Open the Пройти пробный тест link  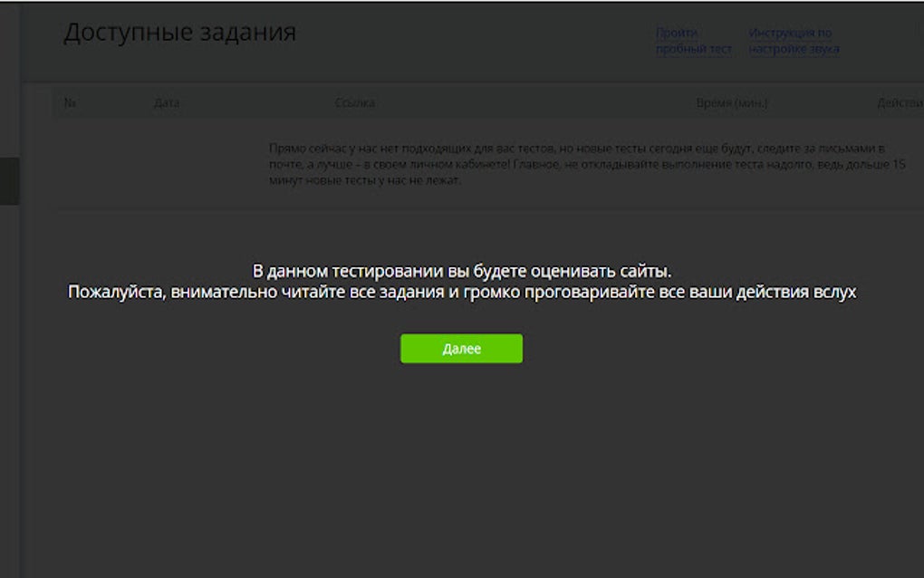[694, 41]
